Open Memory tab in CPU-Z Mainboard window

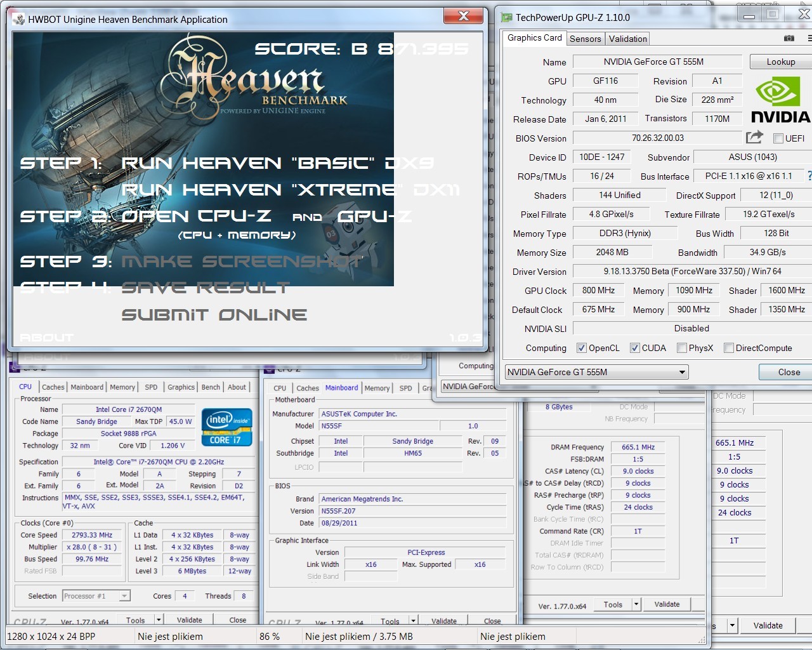click(x=377, y=388)
